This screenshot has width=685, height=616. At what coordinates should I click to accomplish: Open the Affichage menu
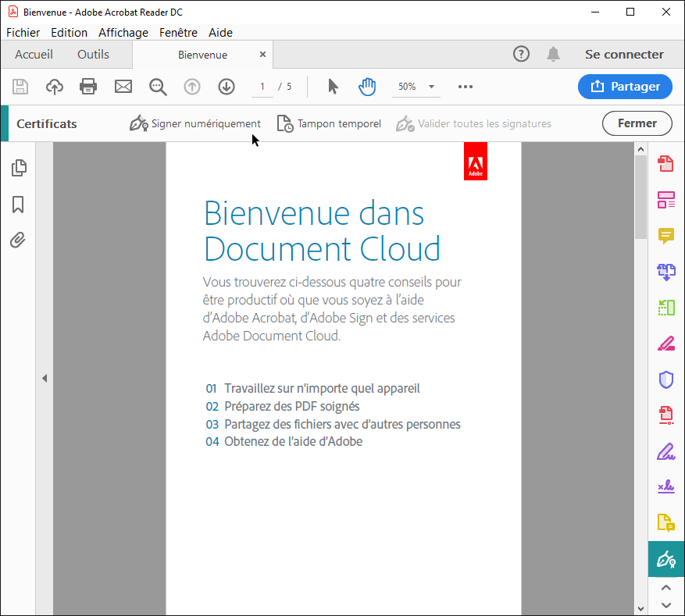click(x=123, y=33)
